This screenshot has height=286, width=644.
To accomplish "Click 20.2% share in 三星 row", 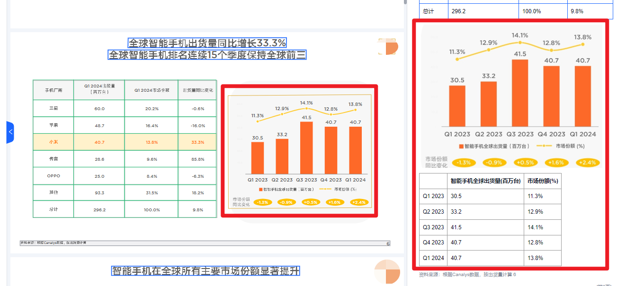I will tap(152, 108).
